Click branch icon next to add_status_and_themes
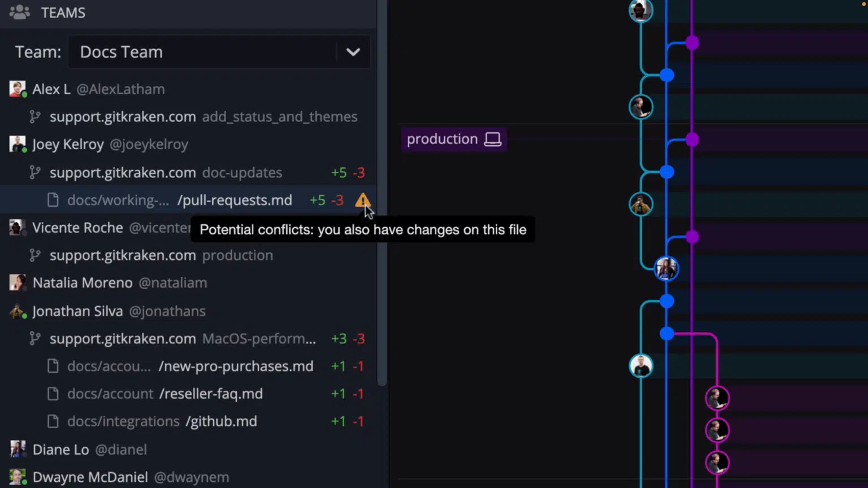 (x=35, y=117)
